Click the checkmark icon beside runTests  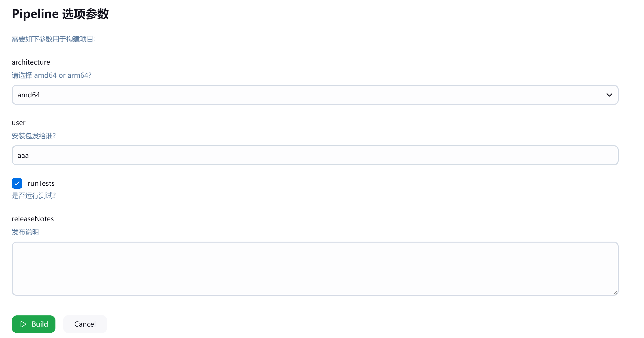pos(17,183)
